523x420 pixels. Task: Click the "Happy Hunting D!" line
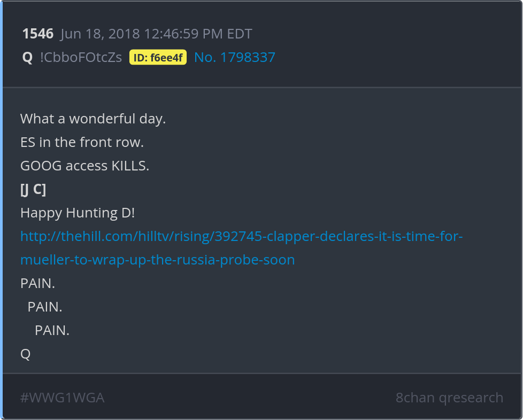pos(78,213)
